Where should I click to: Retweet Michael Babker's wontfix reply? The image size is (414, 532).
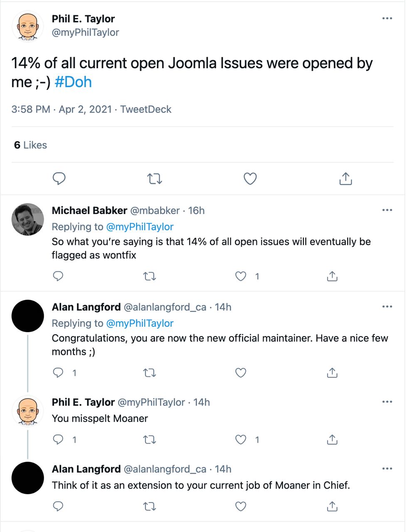click(x=150, y=276)
